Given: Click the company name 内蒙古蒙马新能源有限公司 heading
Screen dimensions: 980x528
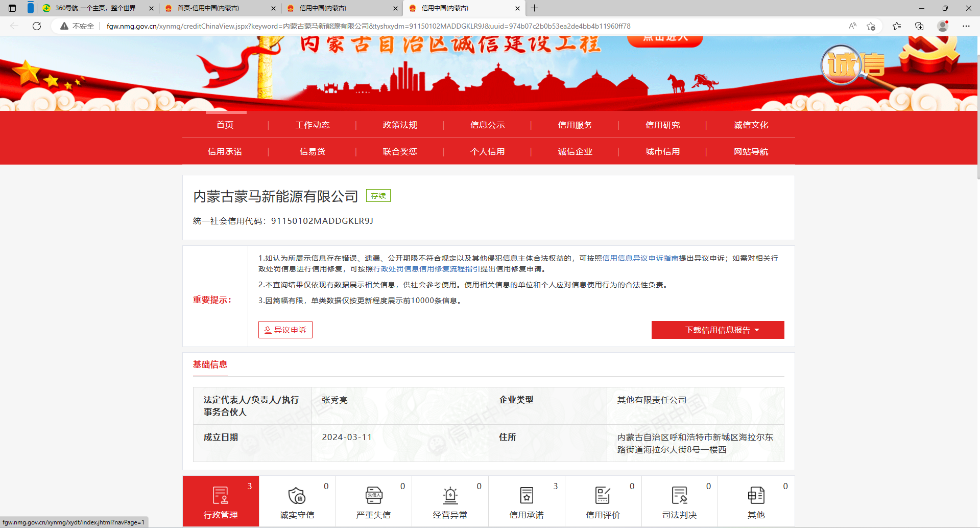Looking at the screenshot, I should [276, 196].
